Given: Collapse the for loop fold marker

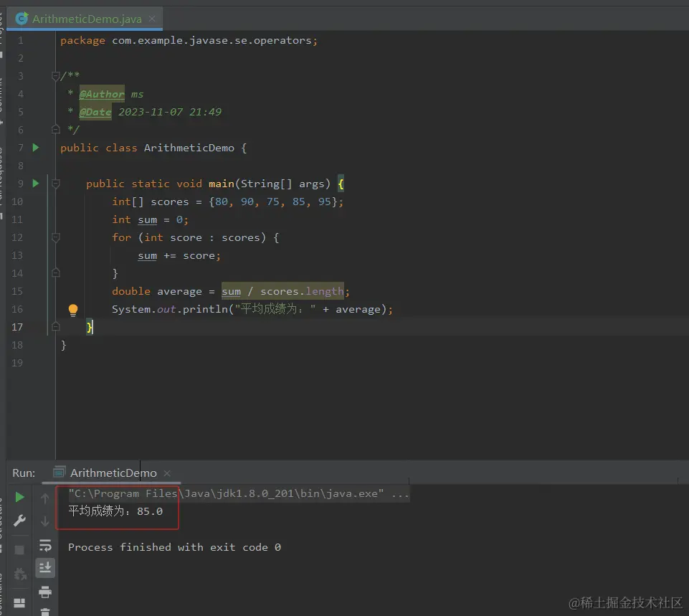Looking at the screenshot, I should pyautogui.click(x=55, y=237).
